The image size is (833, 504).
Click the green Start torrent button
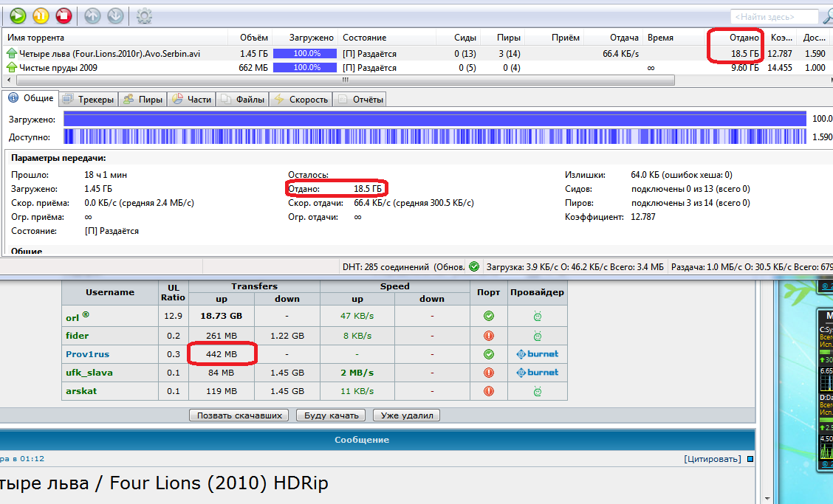(18, 15)
